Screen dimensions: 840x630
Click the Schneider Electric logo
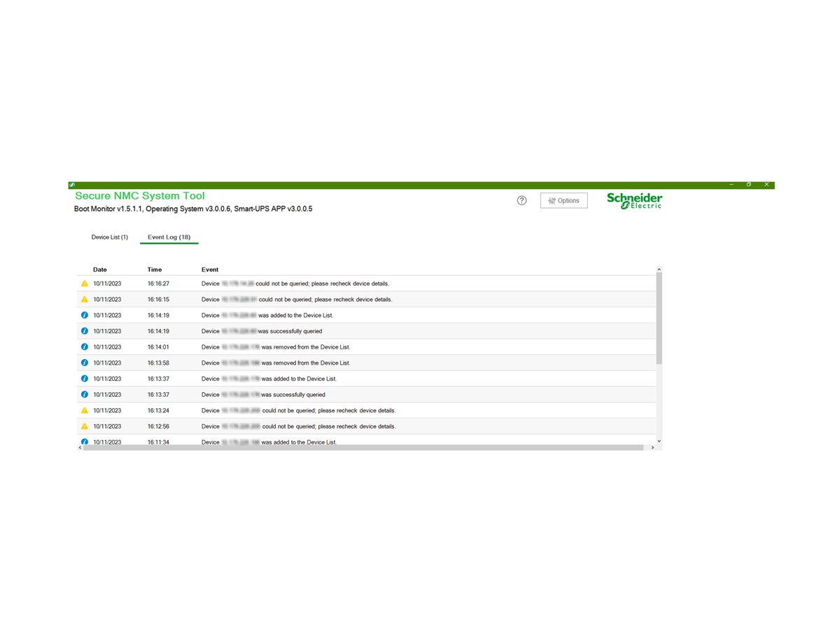tap(634, 200)
